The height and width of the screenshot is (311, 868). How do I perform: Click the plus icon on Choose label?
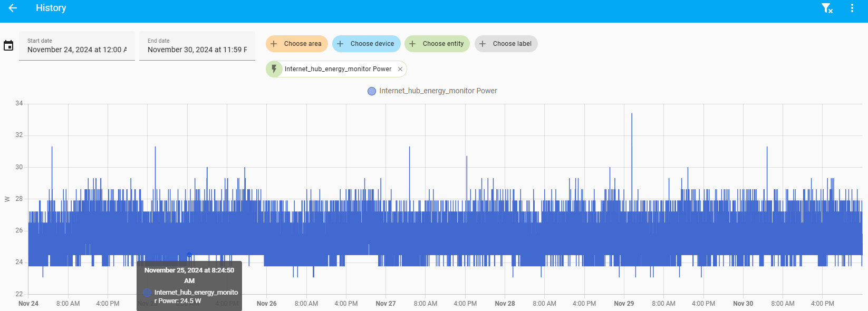(483, 44)
